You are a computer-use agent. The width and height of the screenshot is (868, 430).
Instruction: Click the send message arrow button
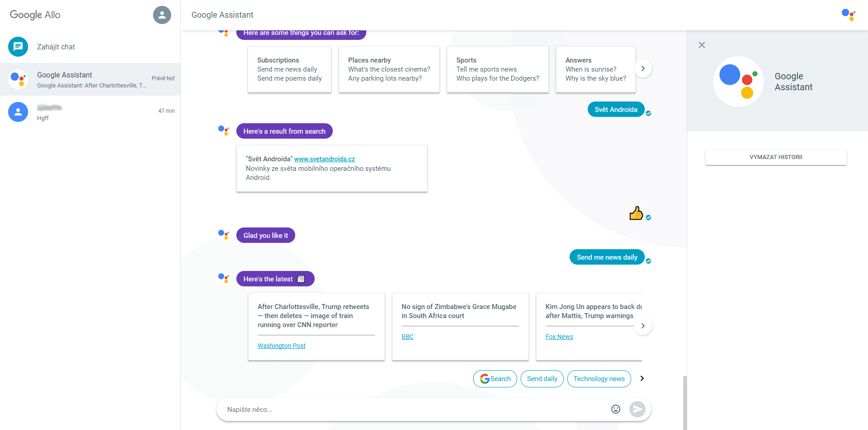(x=638, y=409)
